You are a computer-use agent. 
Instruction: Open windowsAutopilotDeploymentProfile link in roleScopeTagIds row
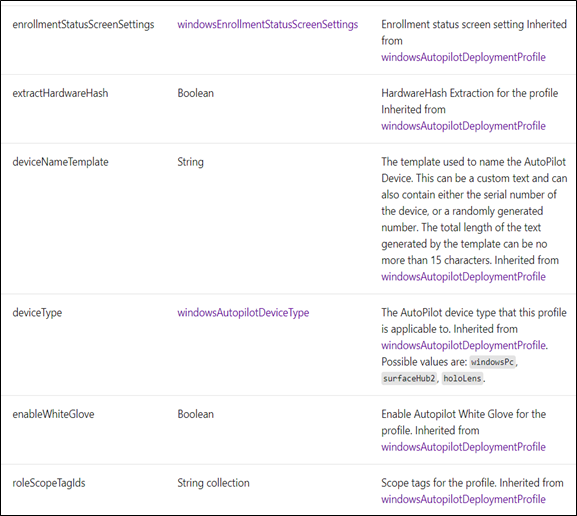463,499
